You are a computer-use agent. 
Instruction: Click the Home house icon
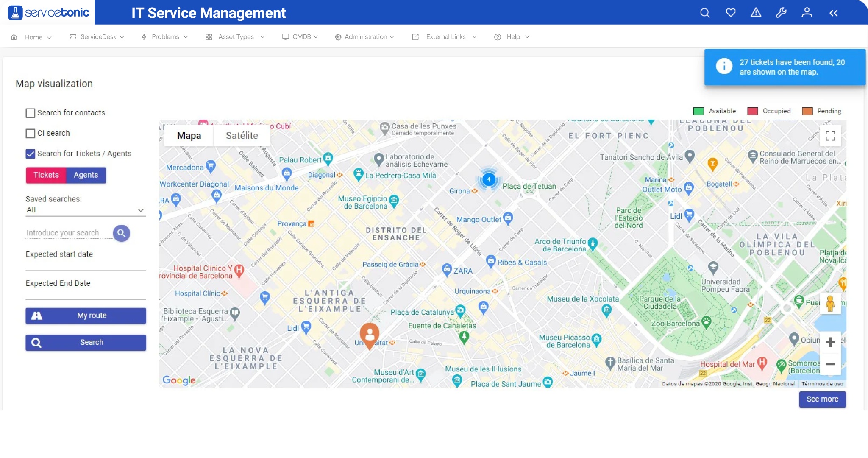[14, 37]
